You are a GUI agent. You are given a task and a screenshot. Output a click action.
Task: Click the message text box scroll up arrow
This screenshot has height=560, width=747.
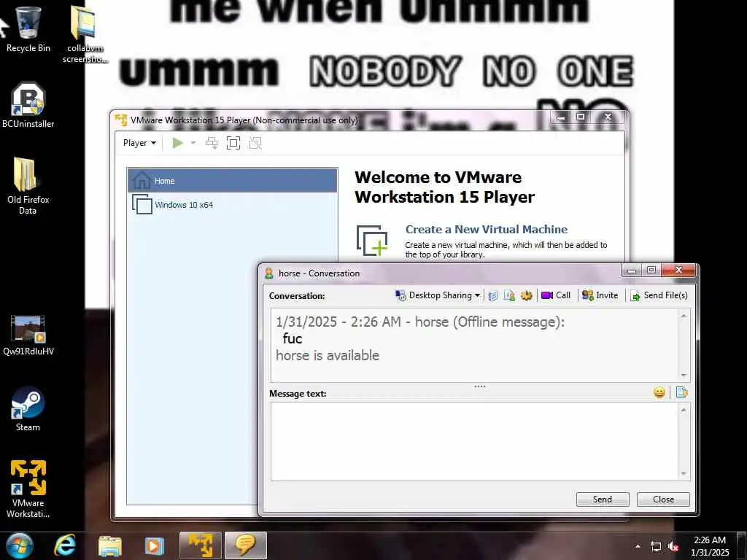[684, 410]
